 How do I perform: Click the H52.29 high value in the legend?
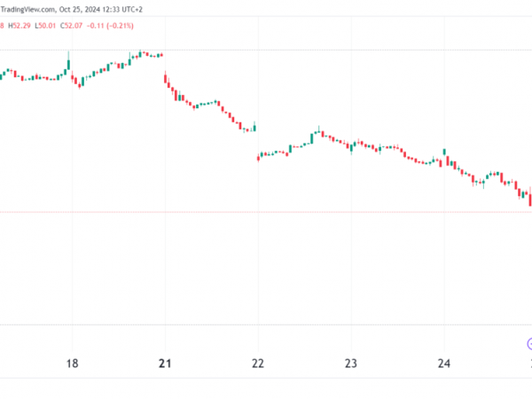21,25
